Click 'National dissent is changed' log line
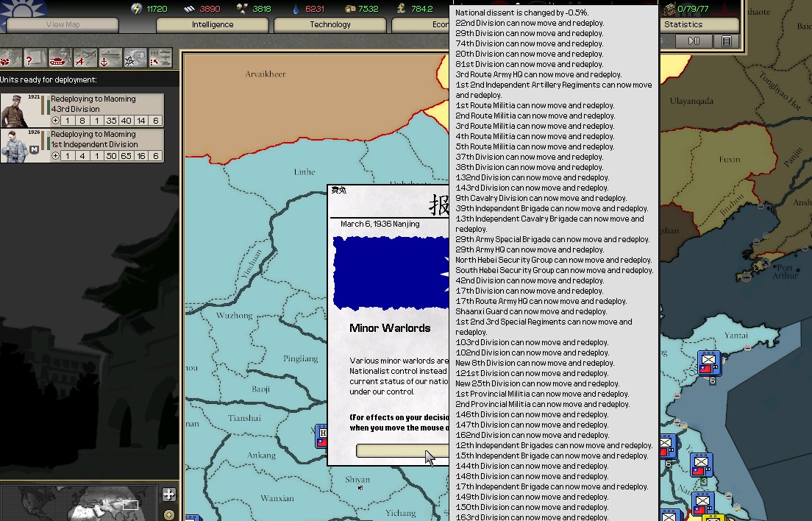Screen dimensions: 812x521 tap(522, 13)
